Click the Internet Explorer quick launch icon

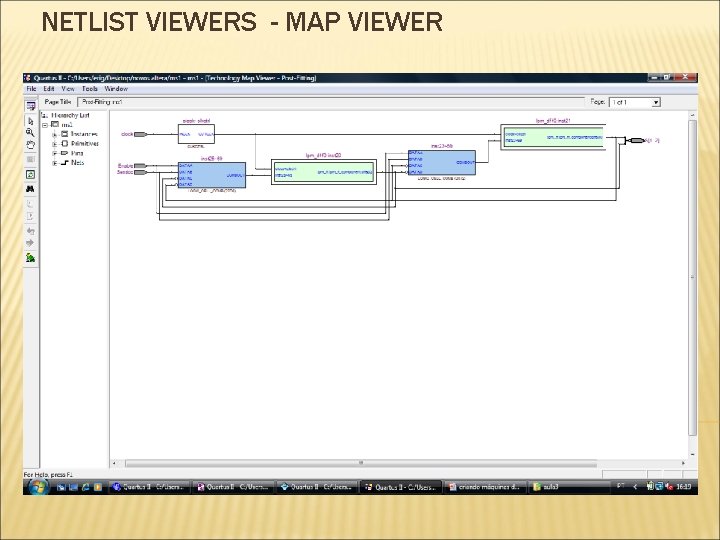85,487
